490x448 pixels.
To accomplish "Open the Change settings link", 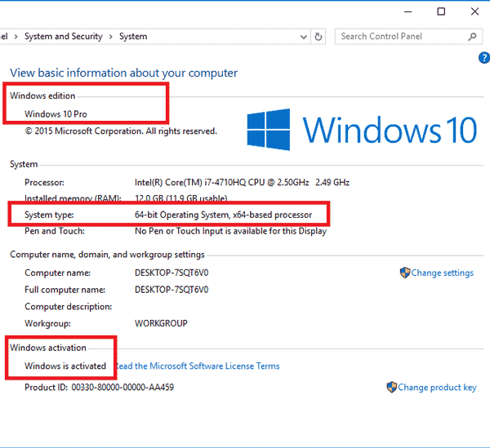I will coord(442,273).
